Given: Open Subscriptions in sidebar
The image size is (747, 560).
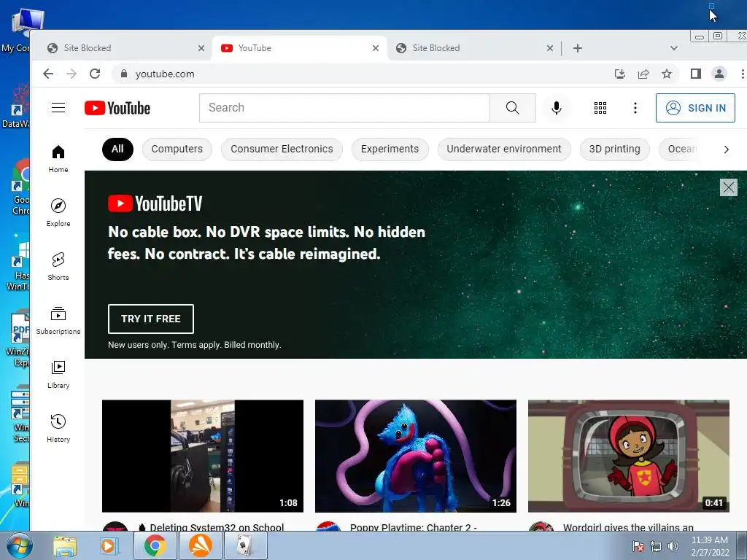Looking at the screenshot, I should 58,321.
